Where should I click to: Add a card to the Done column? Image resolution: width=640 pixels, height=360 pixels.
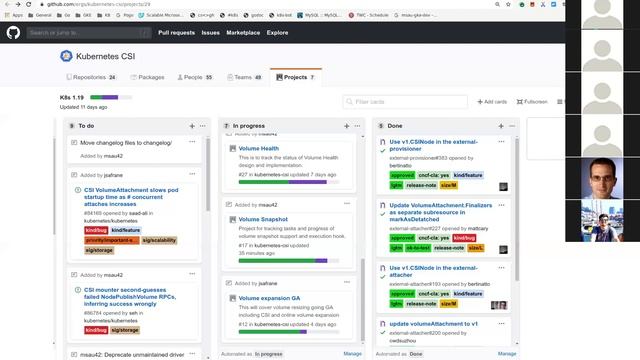tap(501, 126)
